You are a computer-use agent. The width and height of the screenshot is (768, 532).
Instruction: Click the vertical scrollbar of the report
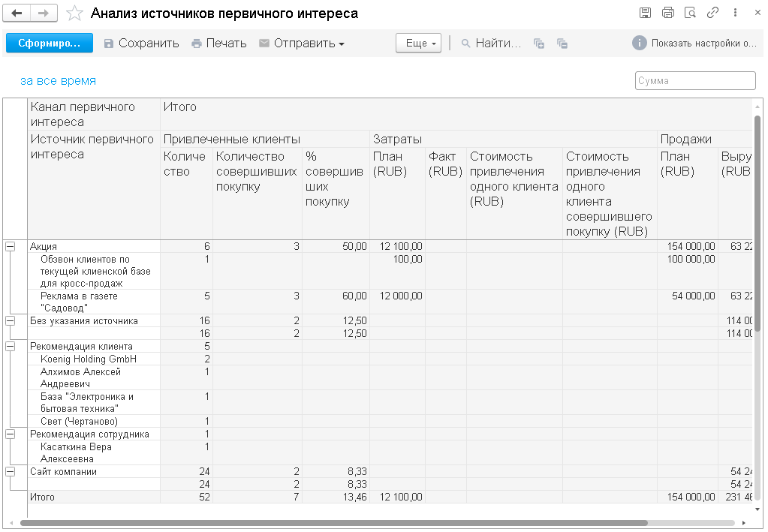757,224
